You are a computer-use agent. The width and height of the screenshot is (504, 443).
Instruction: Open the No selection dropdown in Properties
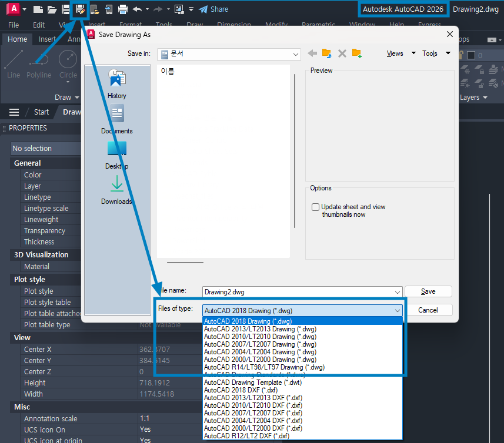point(46,148)
